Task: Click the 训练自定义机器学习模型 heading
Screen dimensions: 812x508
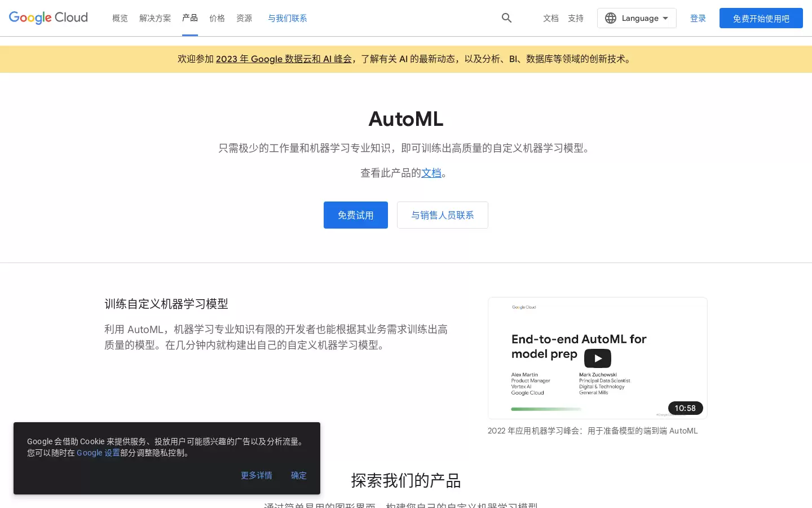Action: (x=166, y=304)
